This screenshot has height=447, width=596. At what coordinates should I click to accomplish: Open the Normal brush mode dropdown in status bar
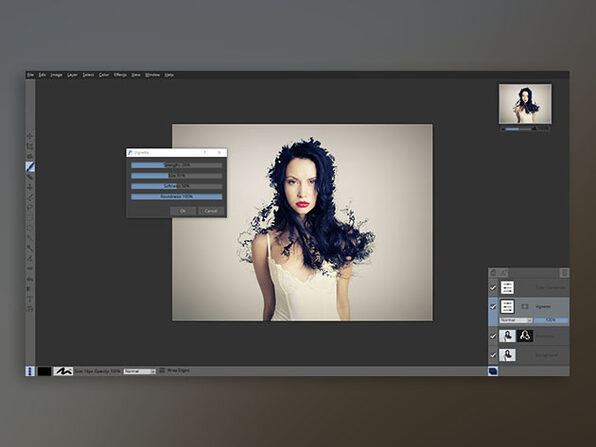pos(139,371)
